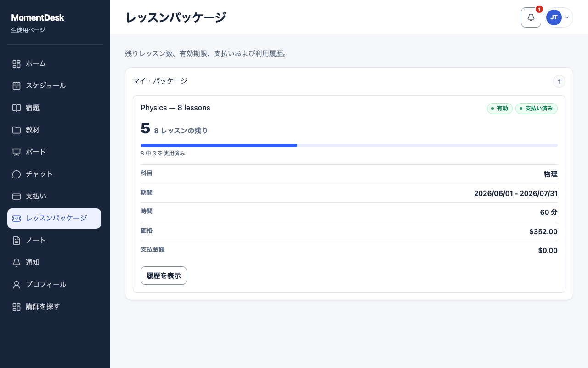
Task: Click the MomentDesk logo text
Action: pos(38,17)
